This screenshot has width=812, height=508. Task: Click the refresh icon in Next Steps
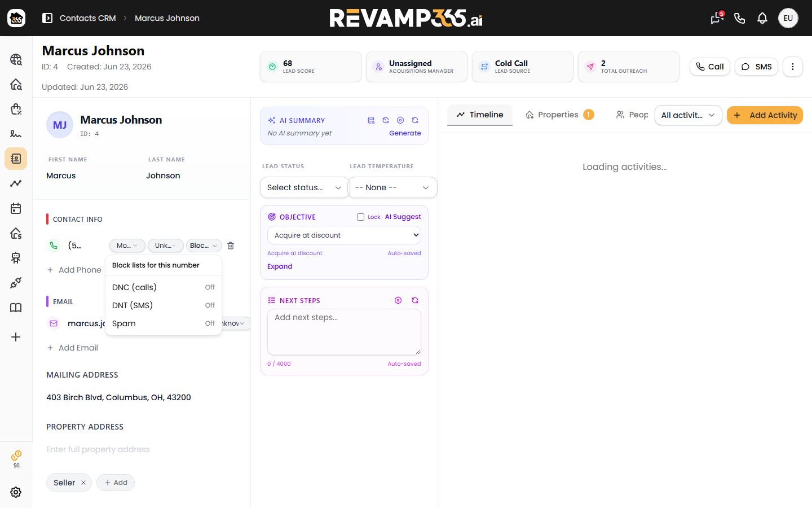tap(415, 300)
